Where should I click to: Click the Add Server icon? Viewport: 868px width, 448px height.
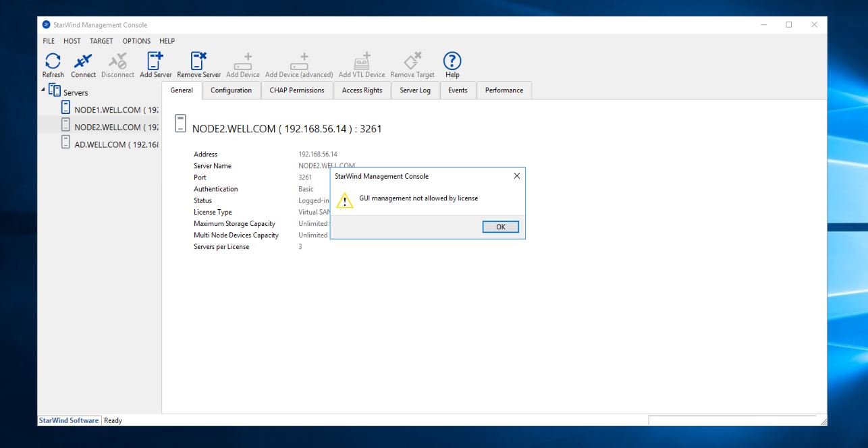click(x=155, y=61)
